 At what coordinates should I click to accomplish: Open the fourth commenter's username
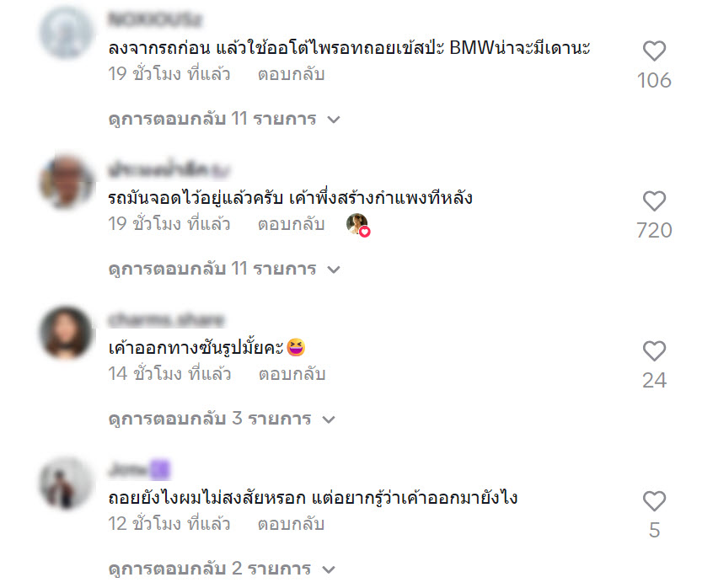(x=139, y=469)
